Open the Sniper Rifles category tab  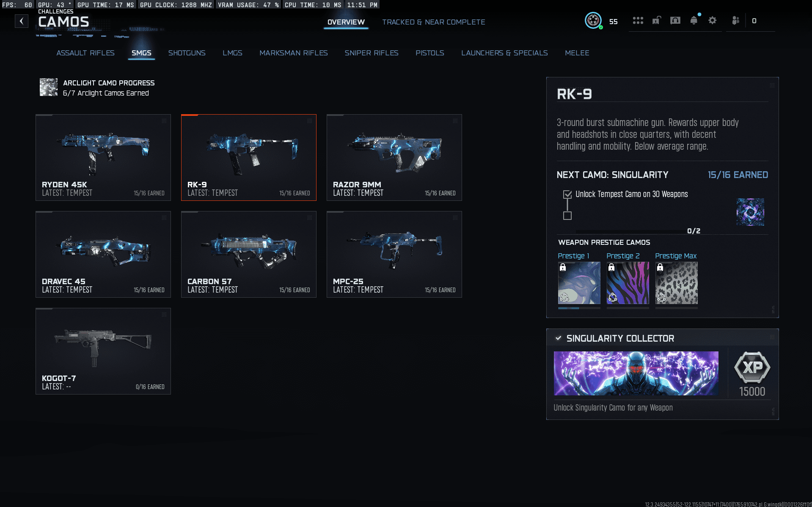[x=372, y=53]
